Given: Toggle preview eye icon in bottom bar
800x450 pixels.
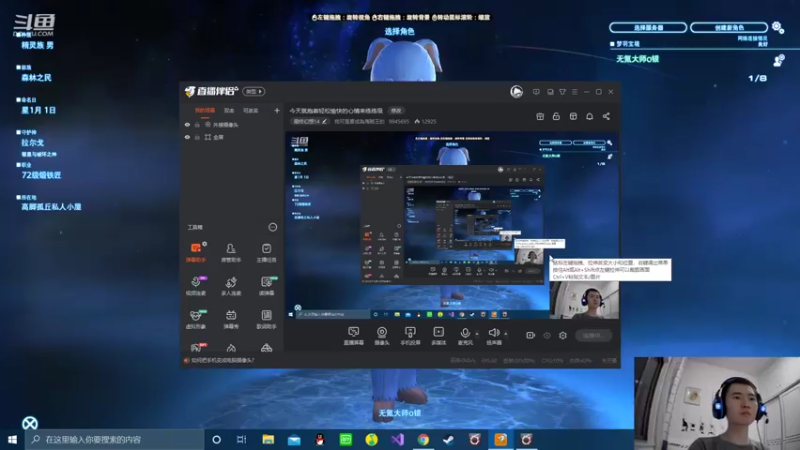Looking at the screenshot, I should click(x=547, y=335).
